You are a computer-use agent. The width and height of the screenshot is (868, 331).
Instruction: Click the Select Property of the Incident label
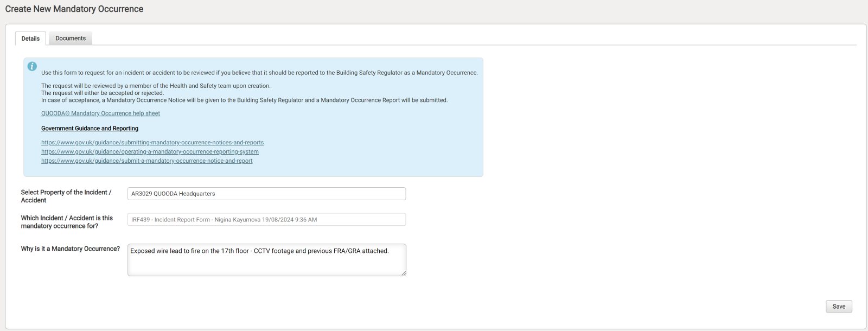[66, 196]
